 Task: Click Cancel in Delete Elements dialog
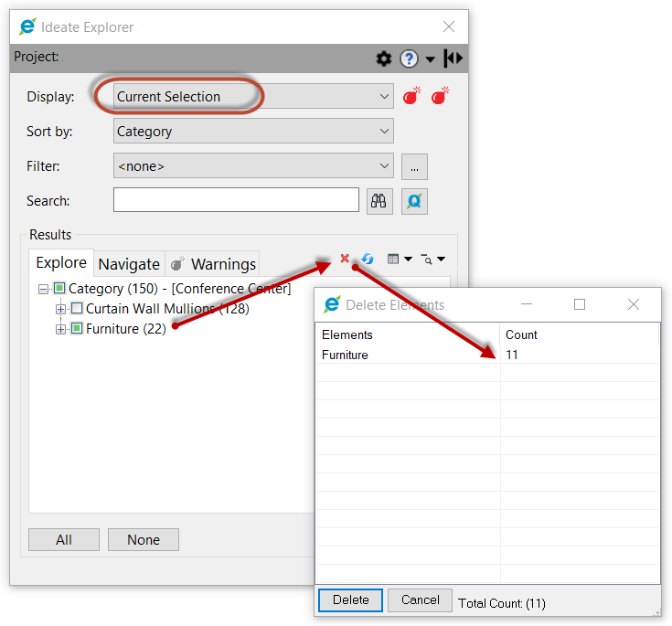pyautogui.click(x=420, y=599)
